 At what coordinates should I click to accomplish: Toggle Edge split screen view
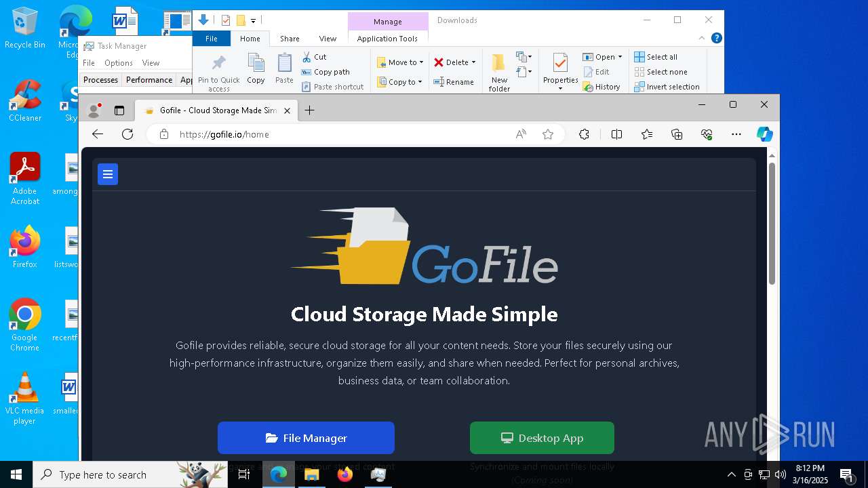(x=616, y=134)
